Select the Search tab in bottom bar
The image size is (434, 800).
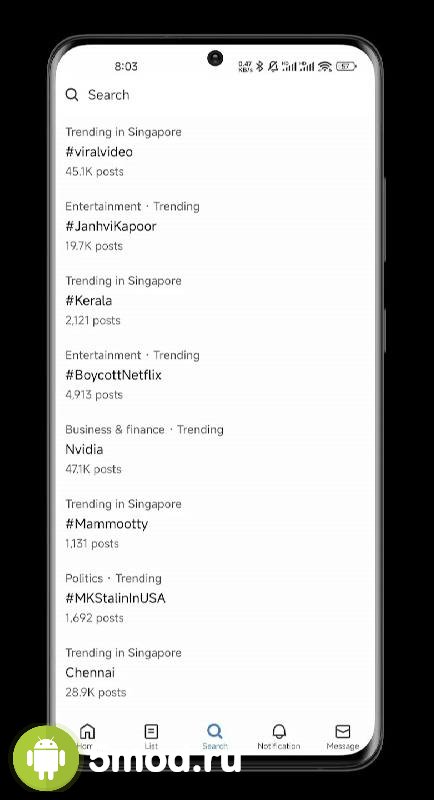[215, 737]
